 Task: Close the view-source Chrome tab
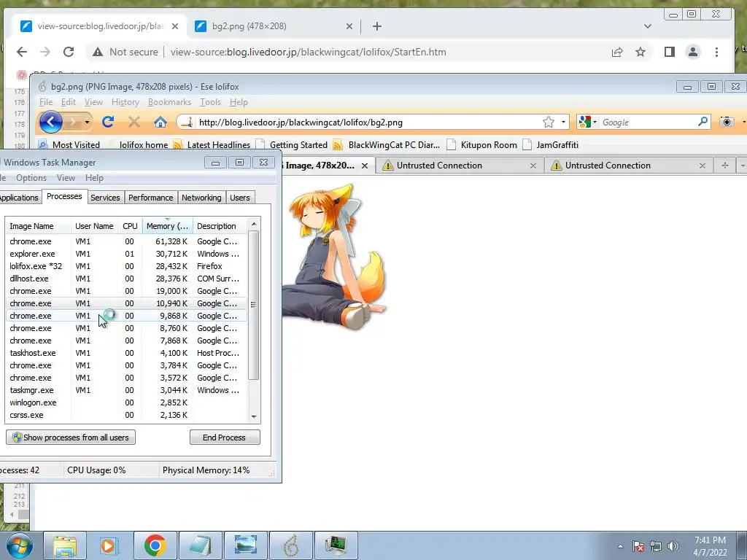point(175,26)
